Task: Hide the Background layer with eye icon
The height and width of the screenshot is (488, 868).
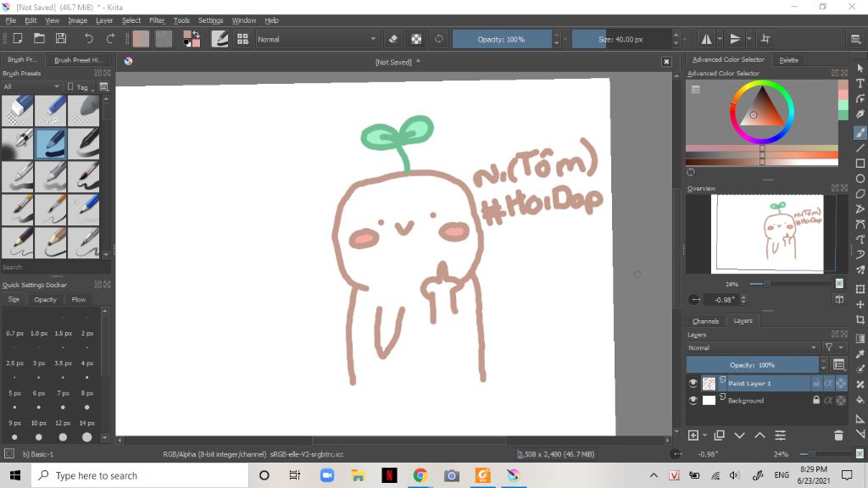Action: pos(693,400)
